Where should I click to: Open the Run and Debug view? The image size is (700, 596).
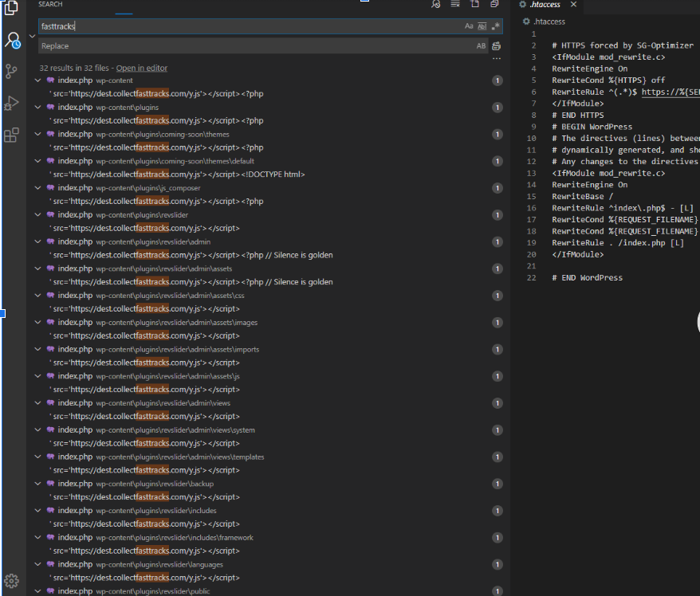pyautogui.click(x=11, y=103)
